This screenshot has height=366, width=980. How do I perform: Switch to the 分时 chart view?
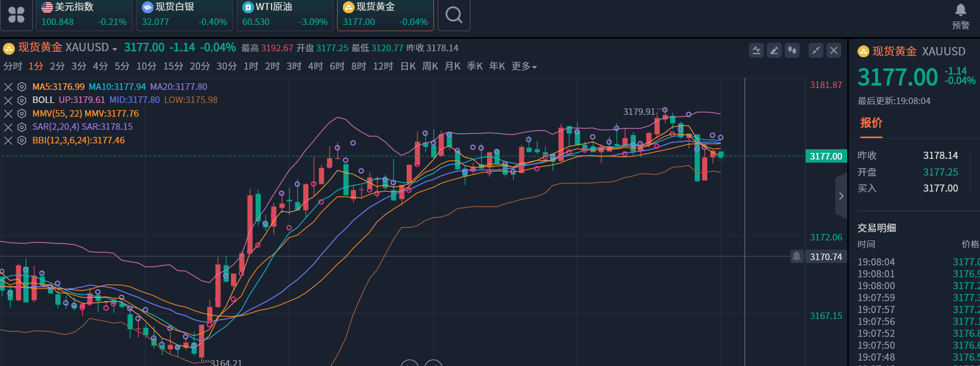(13, 67)
